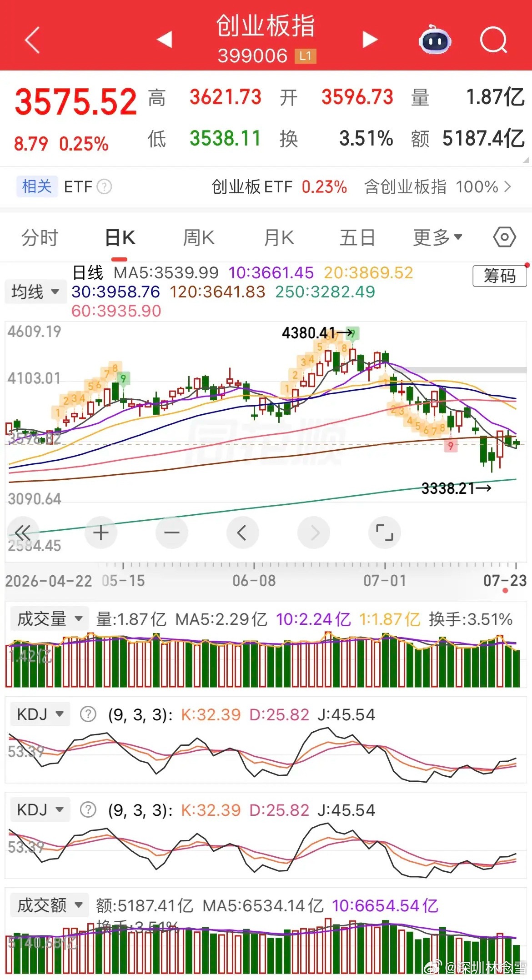Zoom in chart with plus button
The image size is (532, 980).
pyautogui.click(x=101, y=532)
